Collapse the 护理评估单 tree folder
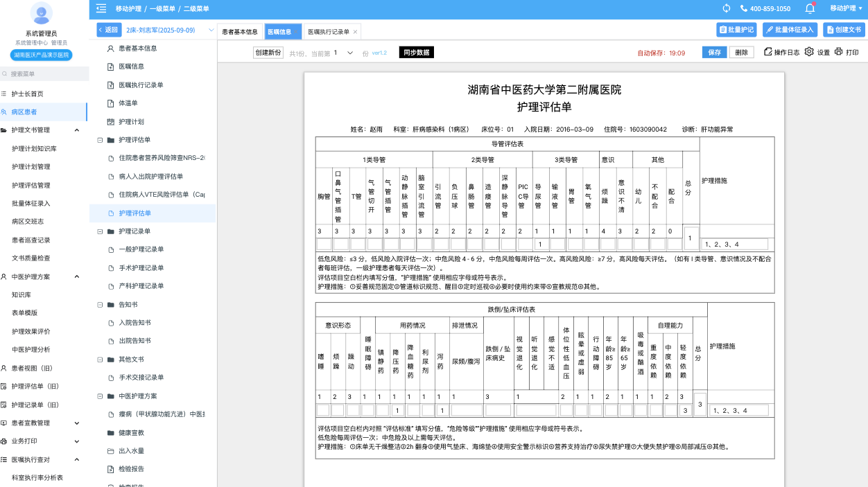The width and height of the screenshot is (868, 487). 101,140
